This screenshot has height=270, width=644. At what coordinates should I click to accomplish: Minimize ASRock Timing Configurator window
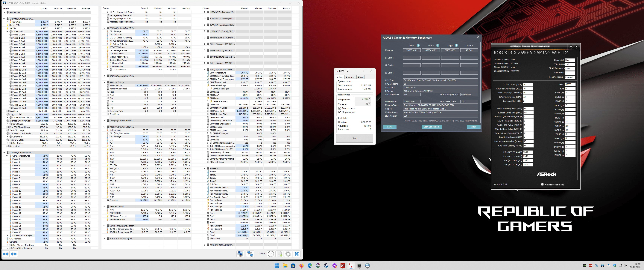pyautogui.click(x=571, y=46)
